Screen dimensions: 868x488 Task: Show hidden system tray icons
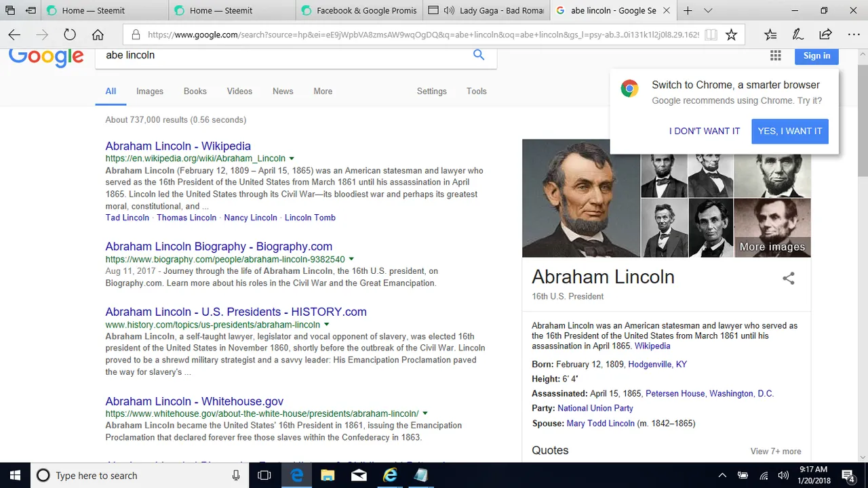(722, 476)
